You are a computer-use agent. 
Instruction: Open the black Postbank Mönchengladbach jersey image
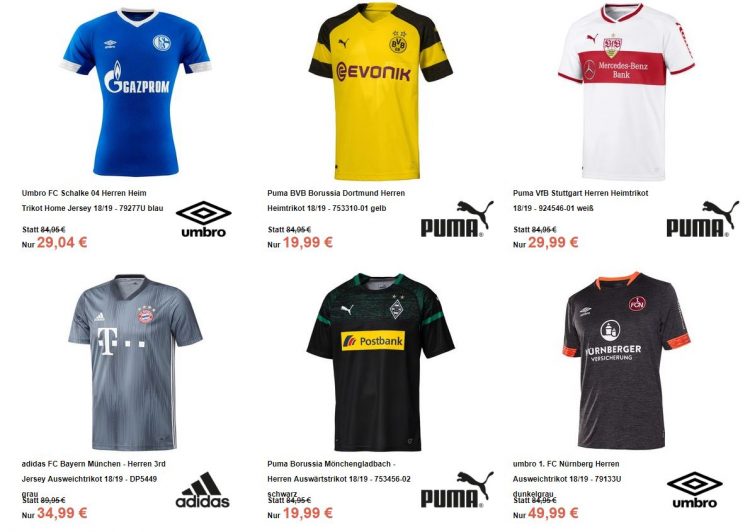click(380, 362)
